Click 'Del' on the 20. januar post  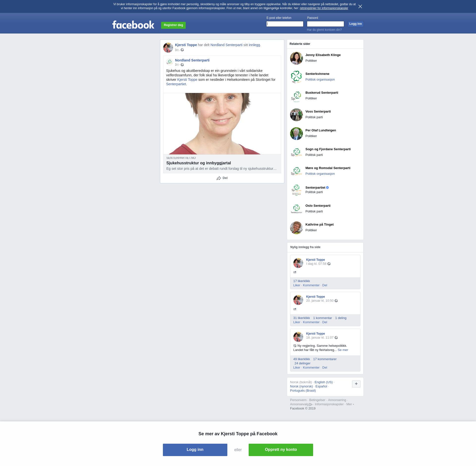pos(325,322)
